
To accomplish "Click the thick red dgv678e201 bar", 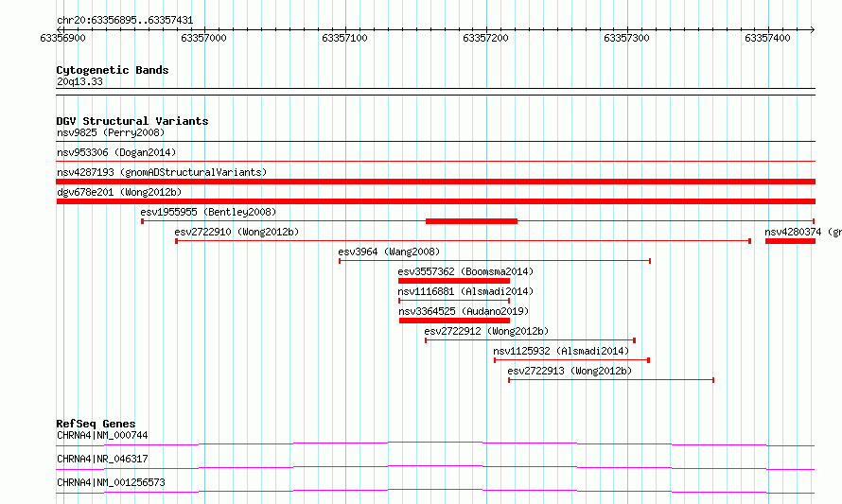I will point(435,201).
